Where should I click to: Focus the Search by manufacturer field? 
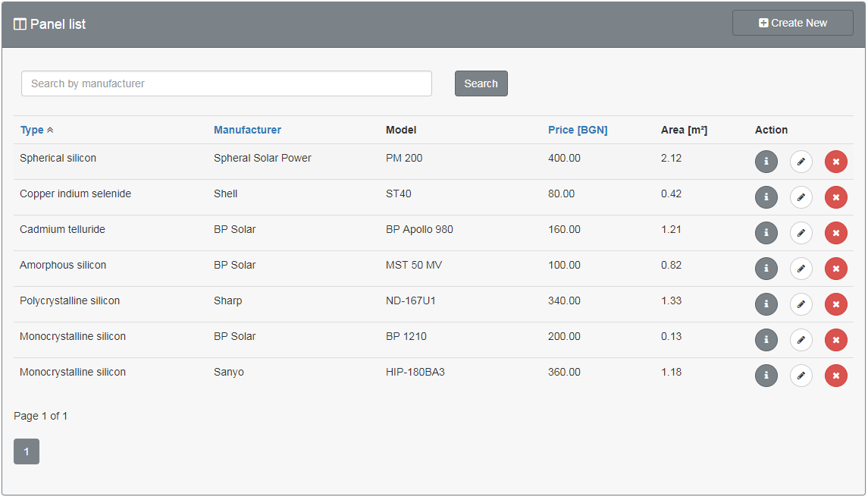coord(227,83)
